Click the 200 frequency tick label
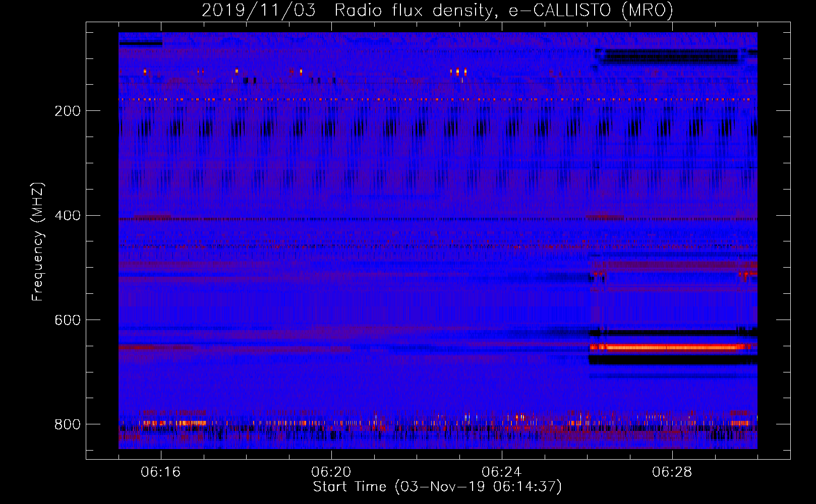 [68, 111]
